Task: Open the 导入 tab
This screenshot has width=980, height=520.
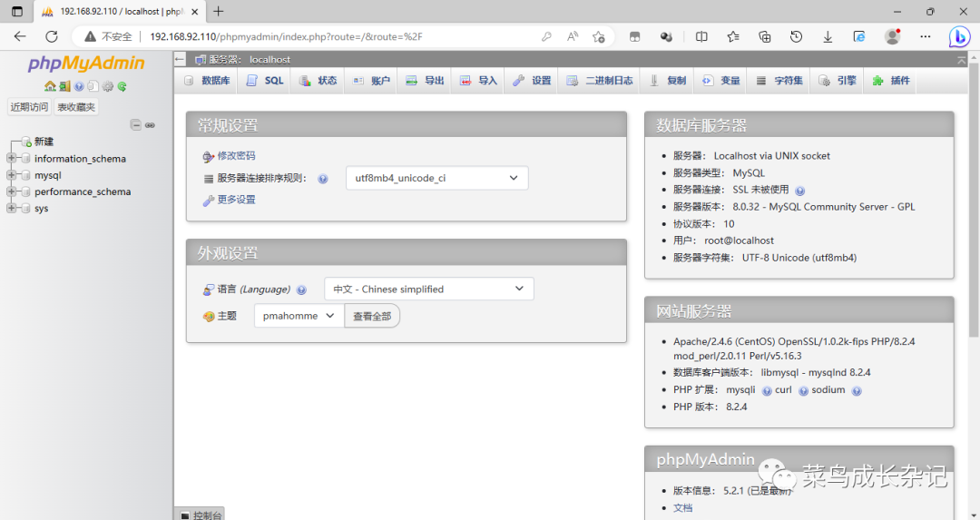Action: coord(479,81)
